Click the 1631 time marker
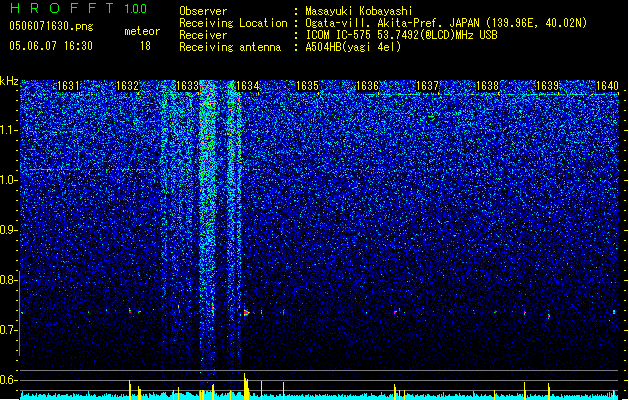The width and height of the screenshot is (629, 400). pyautogui.click(x=68, y=86)
